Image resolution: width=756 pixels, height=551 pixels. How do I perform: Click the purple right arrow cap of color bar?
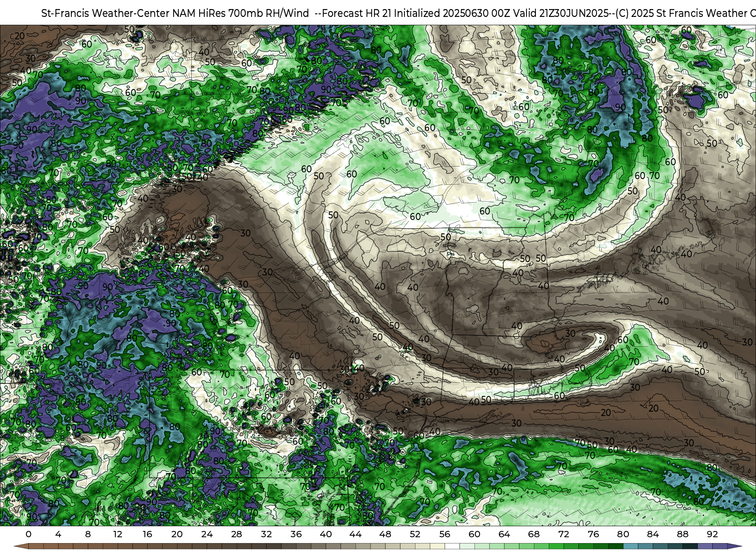pos(735,546)
